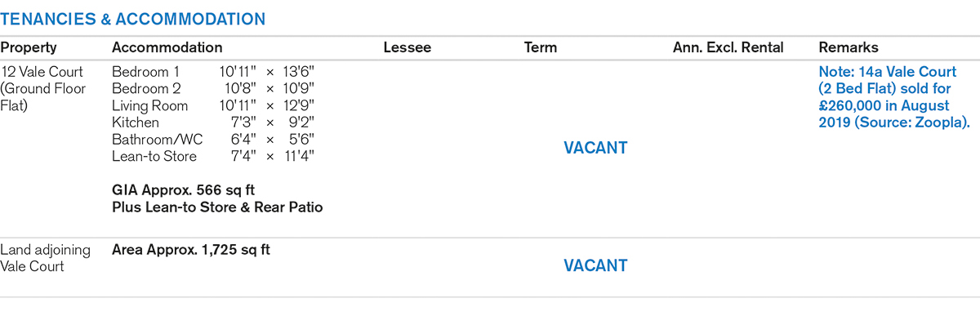Click the Tenancies & Accommodation heading

tap(133, 19)
